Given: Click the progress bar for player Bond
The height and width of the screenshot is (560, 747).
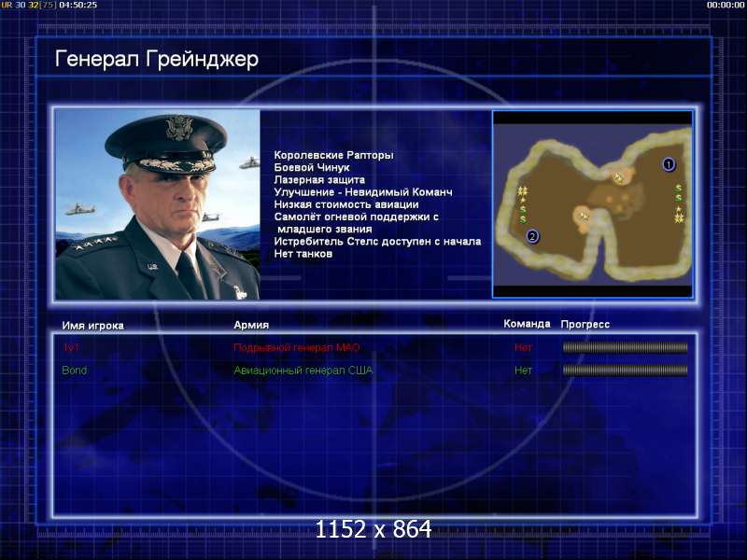Looking at the screenshot, I should (x=625, y=370).
